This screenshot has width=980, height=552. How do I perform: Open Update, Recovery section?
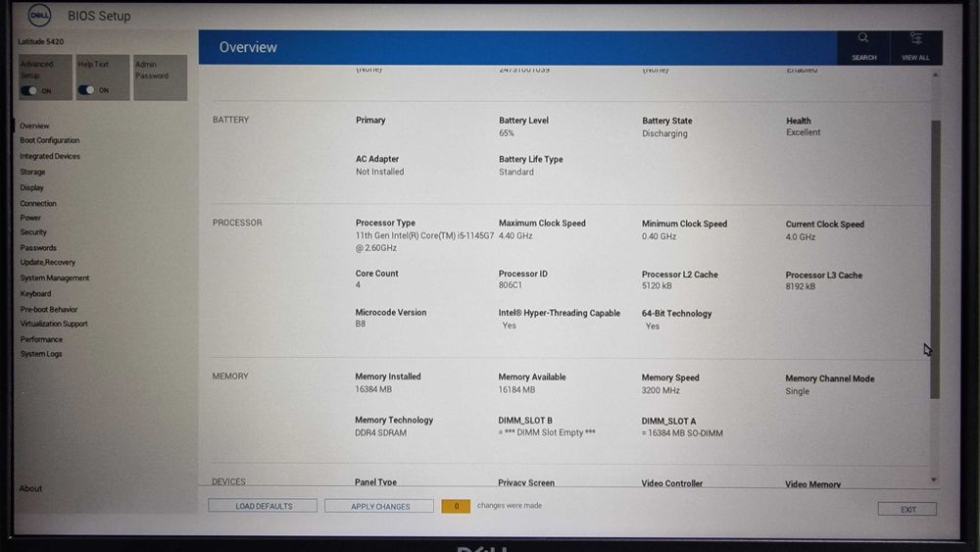pos(47,262)
